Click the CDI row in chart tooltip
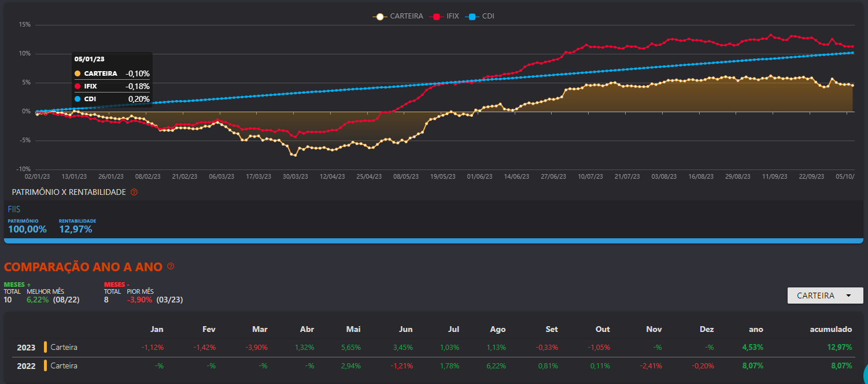868x384 pixels. click(112, 99)
